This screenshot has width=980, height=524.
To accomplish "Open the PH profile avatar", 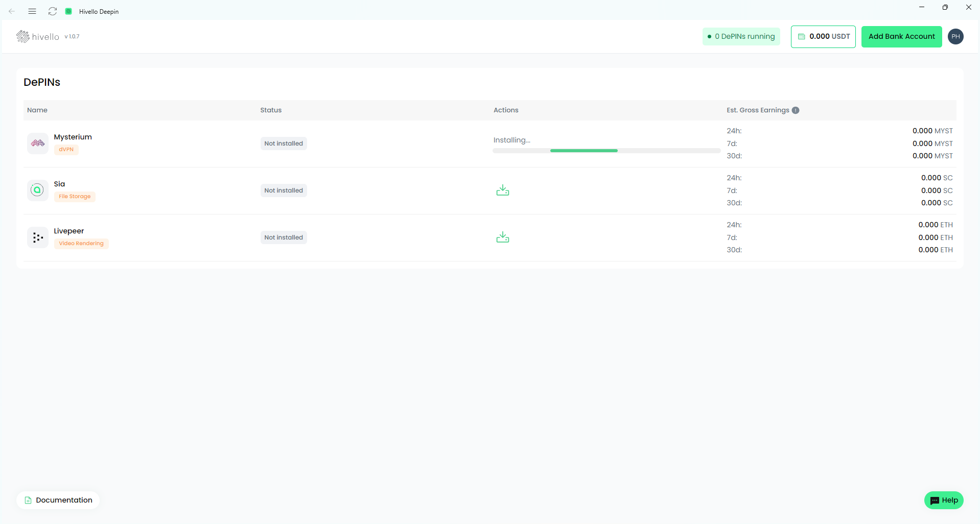I will (x=955, y=37).
